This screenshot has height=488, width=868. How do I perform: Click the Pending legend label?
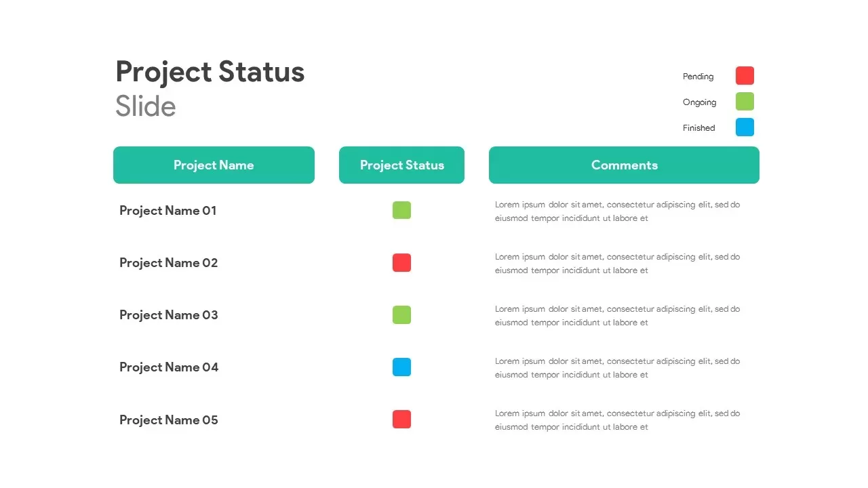(698, 77)
